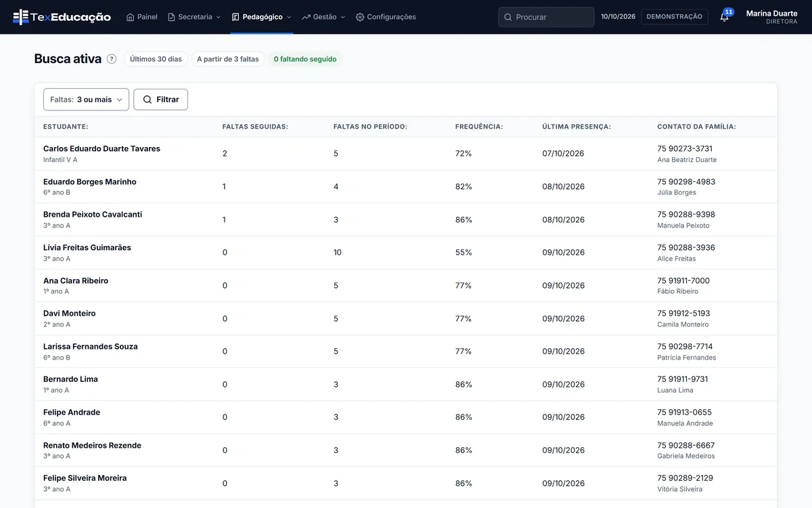Click student Davi Monteiro
Screen dimensions: 812x508
coord(70,314)
